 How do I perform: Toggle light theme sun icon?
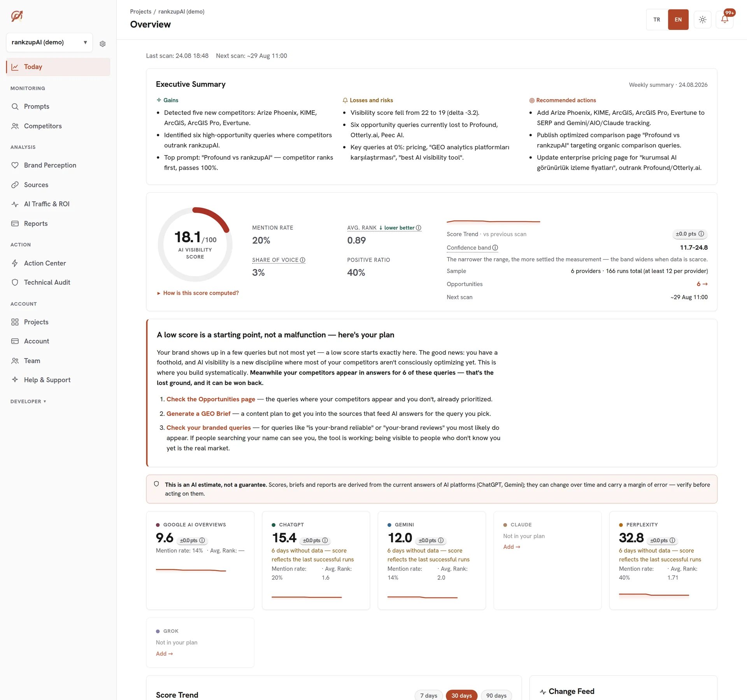coord(702,19)
